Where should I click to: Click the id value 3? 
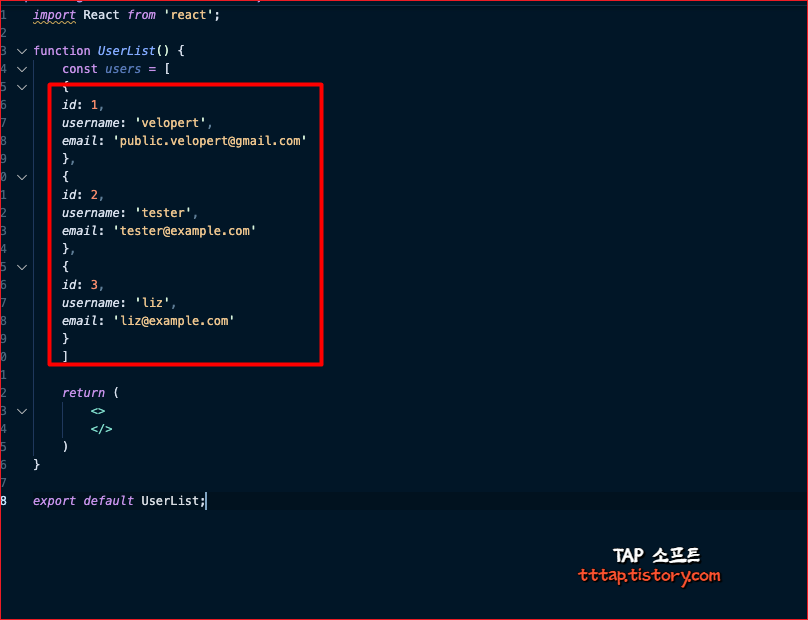(x=94, y=284)
